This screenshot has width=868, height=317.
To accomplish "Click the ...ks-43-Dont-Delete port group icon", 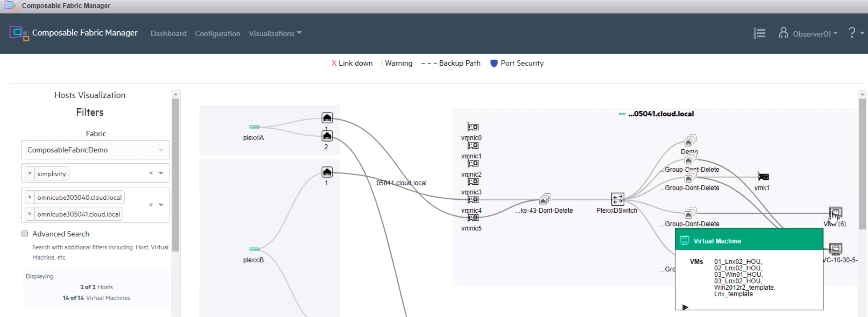I will pos(545,199).
